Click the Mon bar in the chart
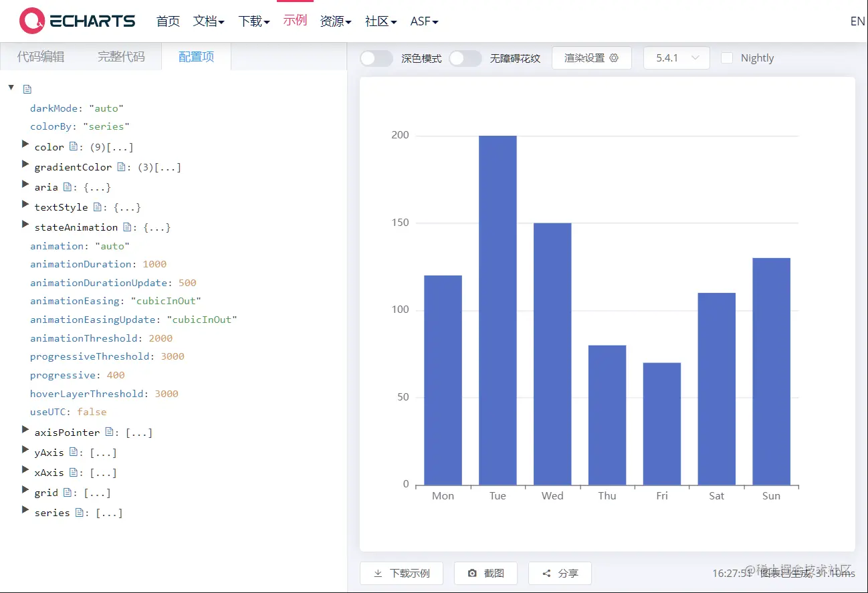Screen dimensions: 868x593 pyautogui.click(x=443, y=380)
